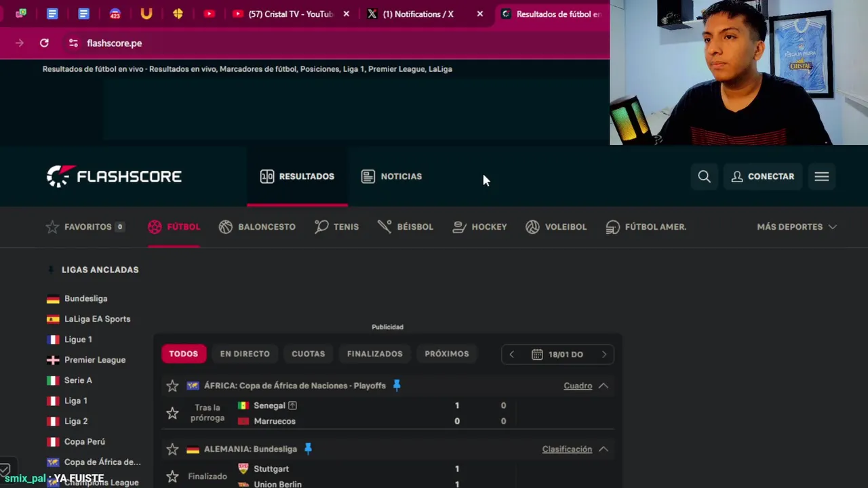Select the Próximos filter tab
Screen dimensions: 868x488
pos(446,354)
